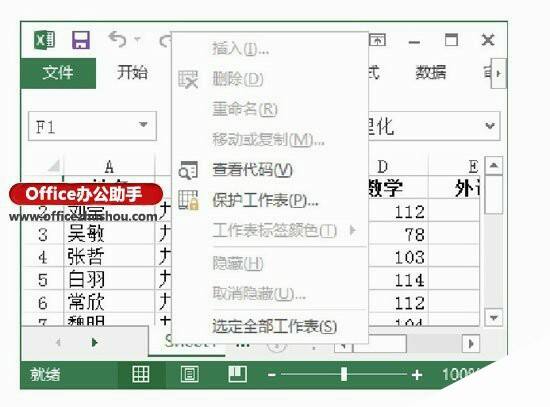Click the zoom slider handle
Screen dimensions: 550x407
[344, 374]
